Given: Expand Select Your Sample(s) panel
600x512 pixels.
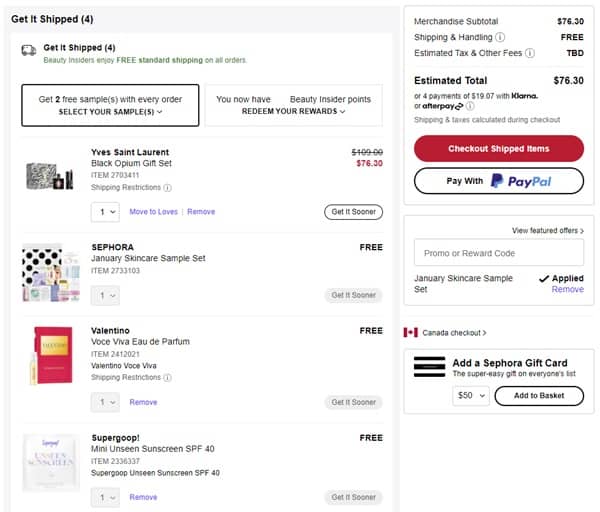Looking at the screenshot, I should [x=116, y=112].
